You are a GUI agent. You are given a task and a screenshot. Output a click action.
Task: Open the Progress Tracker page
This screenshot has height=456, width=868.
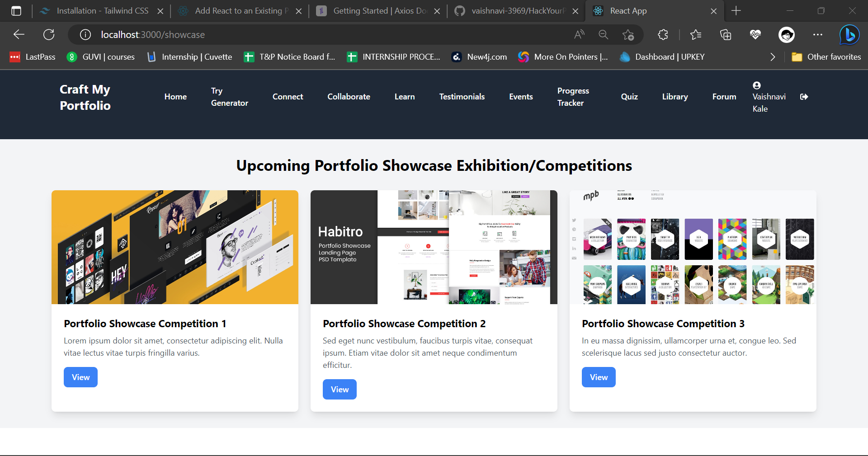coord(573,96)
